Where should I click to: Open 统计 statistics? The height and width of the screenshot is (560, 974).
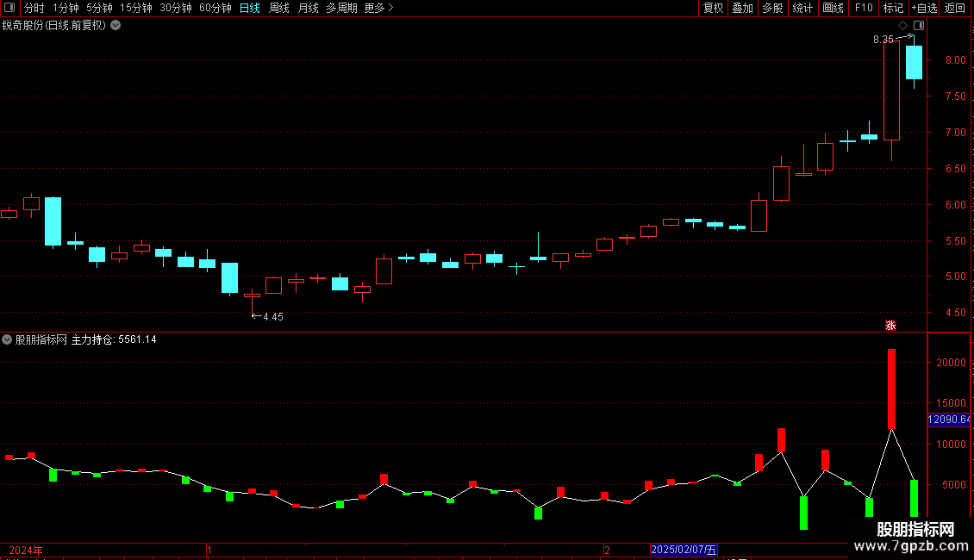(802, 8)
